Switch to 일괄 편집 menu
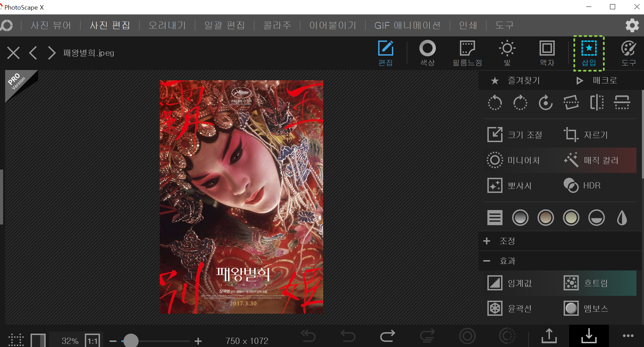644x347 pixels. pos(225,25)
